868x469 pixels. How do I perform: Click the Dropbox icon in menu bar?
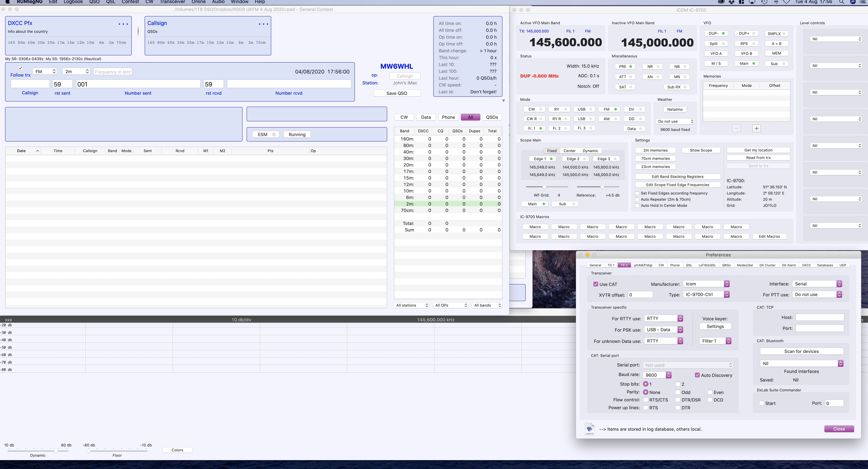[732, 2]
